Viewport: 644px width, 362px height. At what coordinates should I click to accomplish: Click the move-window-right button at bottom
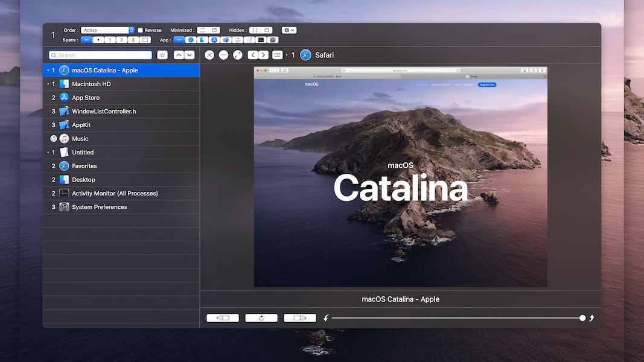pos(300,318)
